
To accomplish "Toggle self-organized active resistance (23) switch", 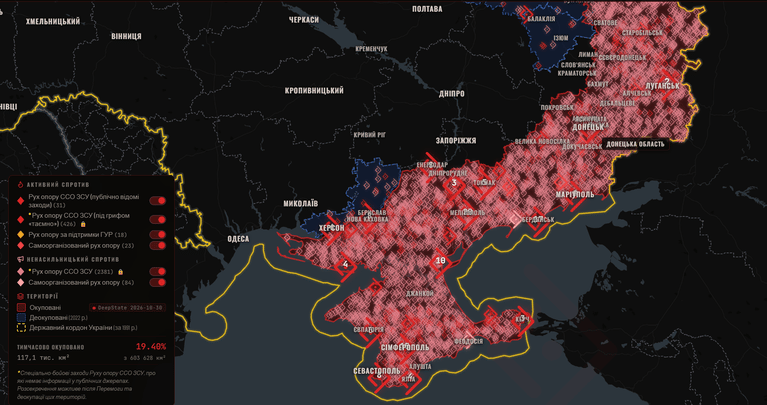I will [158, 245].
